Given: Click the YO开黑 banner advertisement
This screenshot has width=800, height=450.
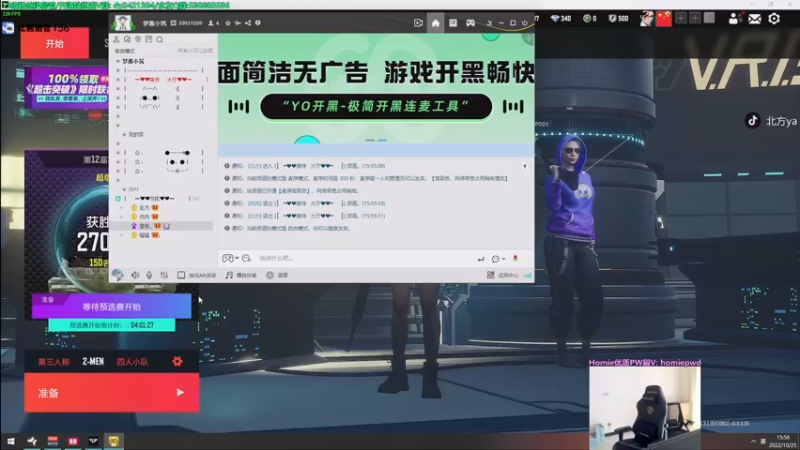Looking at the screenshot, I should [376, 88].
